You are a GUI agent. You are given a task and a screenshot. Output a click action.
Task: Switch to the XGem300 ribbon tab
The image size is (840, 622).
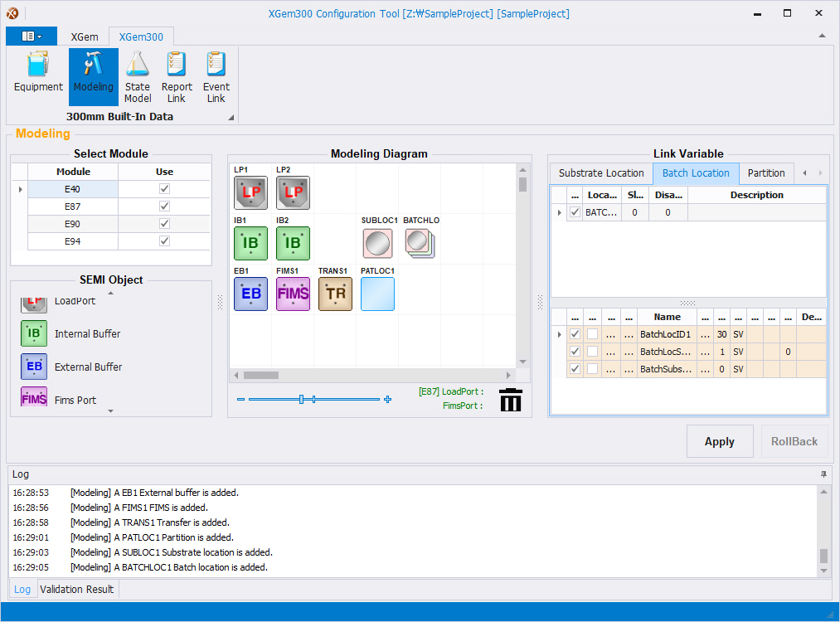pyautogui.click(x=141, y=37)
